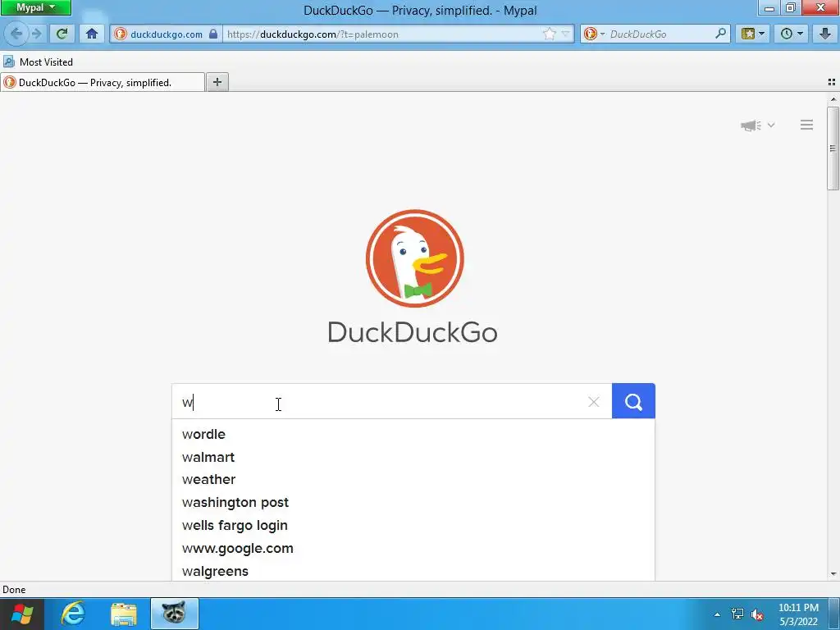Choose the 'weather' suggestion
840x630 pixels.
click(413, 480)
